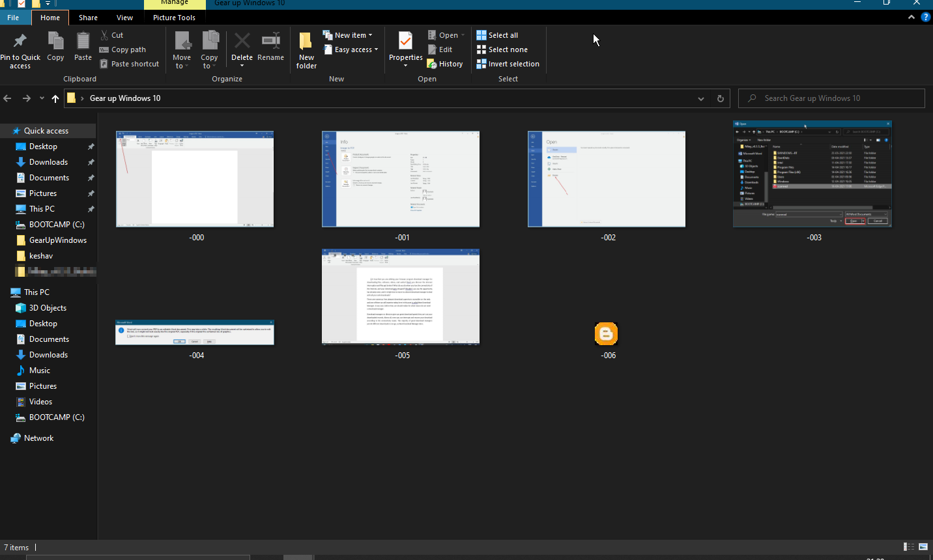933x560 pixels.
Task: Click the Delete icon in Organize group
Action: click(x=242, y=41)
